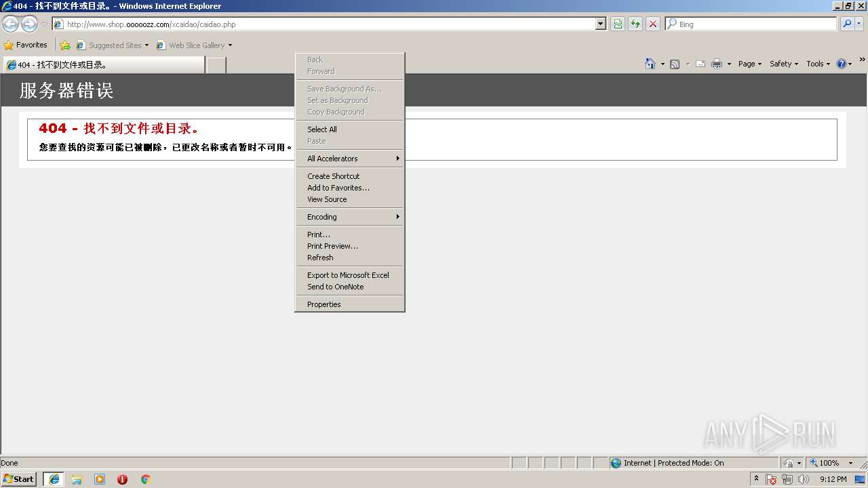Choose Send to OneNote

[350, 287]
